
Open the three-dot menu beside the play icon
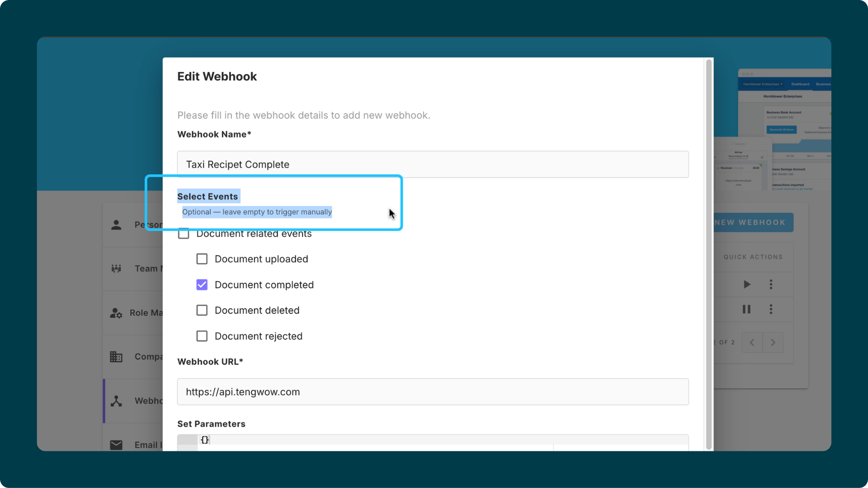tap(771, 284)
